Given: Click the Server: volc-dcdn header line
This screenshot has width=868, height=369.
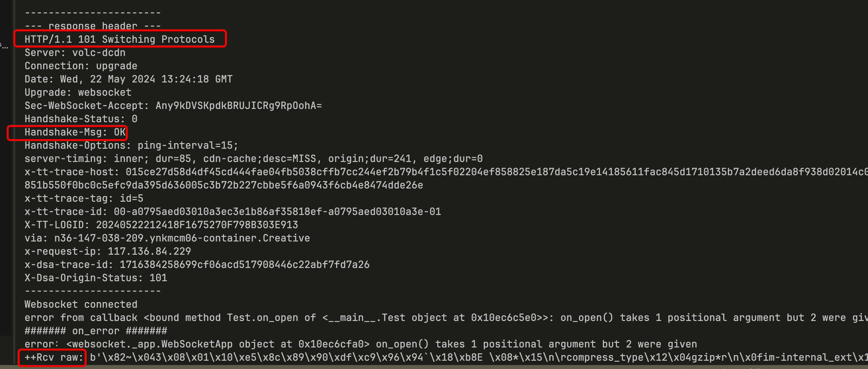Looking at the screenshot, I should click(75, 53).
